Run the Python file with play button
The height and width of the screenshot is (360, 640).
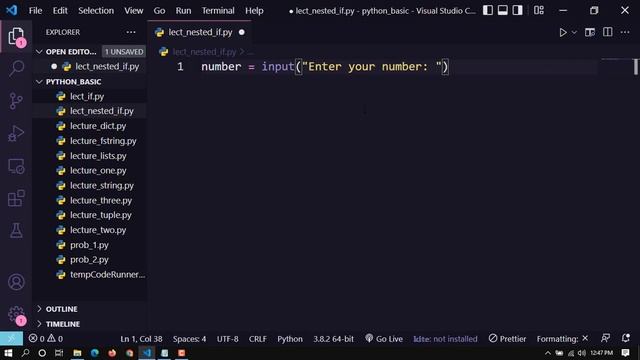point(563,32)
